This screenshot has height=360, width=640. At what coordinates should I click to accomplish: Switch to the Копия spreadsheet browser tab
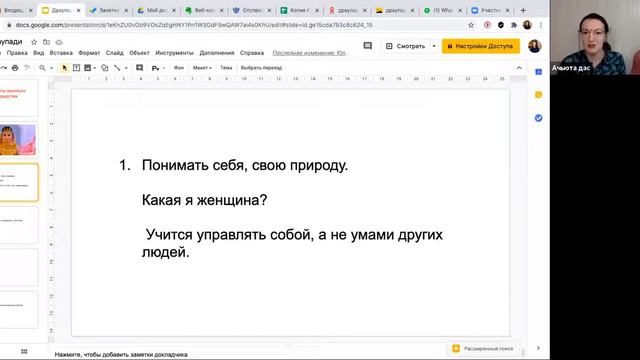300,10
